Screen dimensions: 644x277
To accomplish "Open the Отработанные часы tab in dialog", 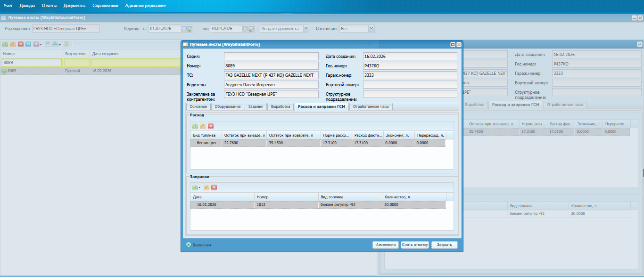I will (x=371, y=107).
